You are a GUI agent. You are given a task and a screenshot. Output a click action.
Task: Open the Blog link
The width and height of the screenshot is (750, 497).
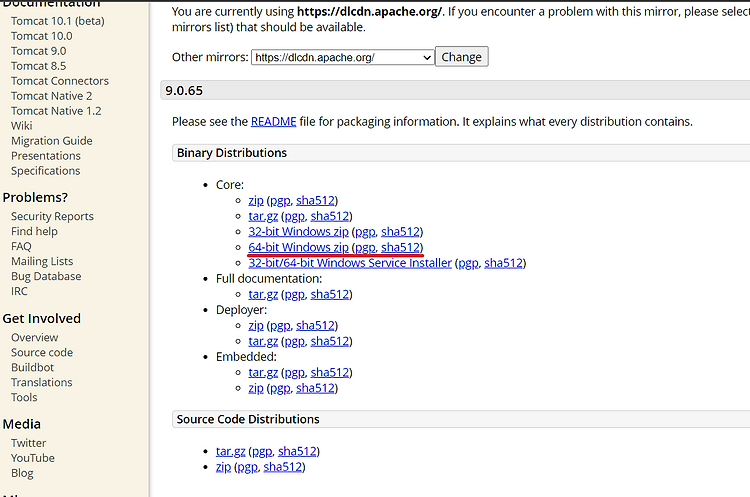click(22, 473)
